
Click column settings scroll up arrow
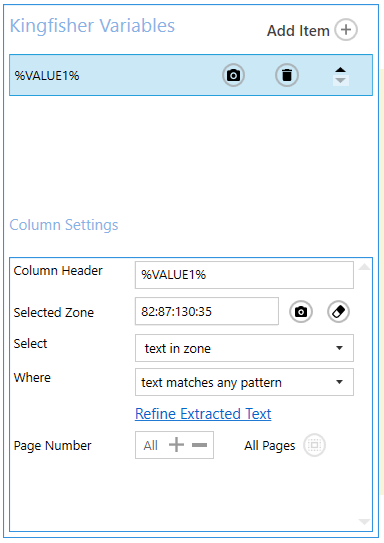coord(364,267)
